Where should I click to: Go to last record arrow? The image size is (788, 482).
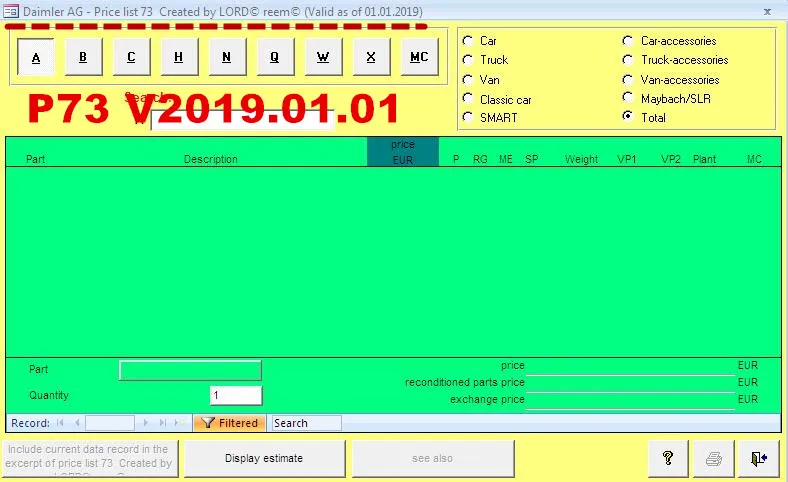(162, 423)
